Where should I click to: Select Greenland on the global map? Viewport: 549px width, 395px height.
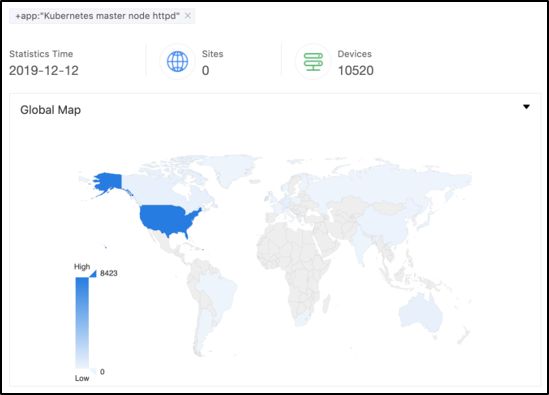click(x=233, y=168)
